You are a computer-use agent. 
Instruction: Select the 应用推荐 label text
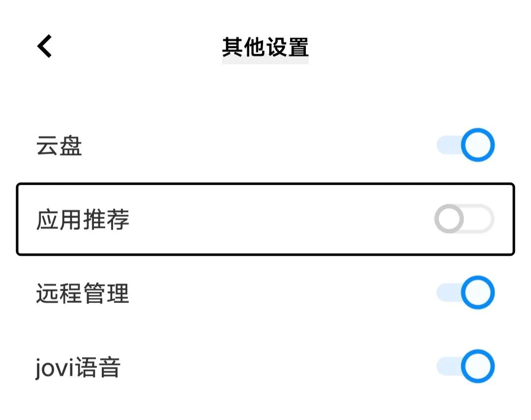pyautogui.click(x=83, y=220)
